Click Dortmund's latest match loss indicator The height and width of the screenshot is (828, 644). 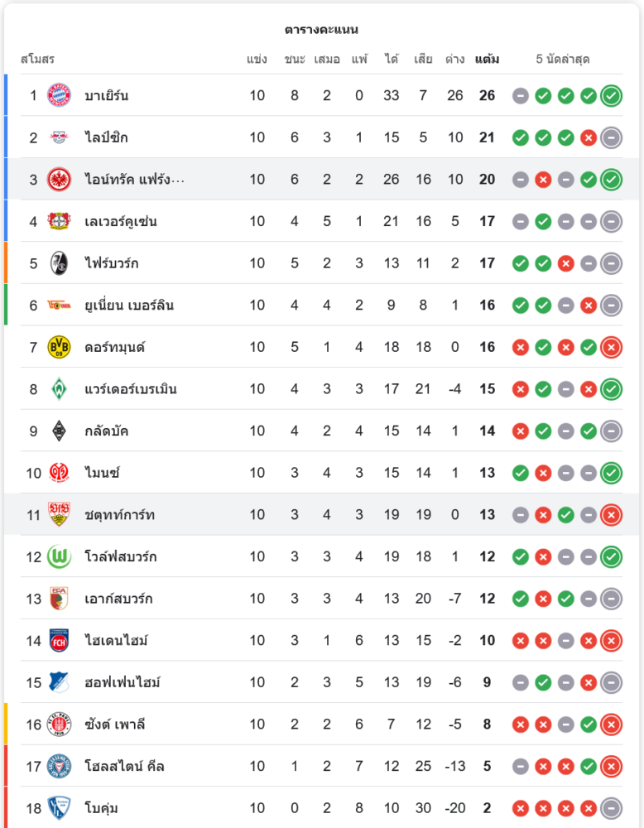click(x=611, y=347)
